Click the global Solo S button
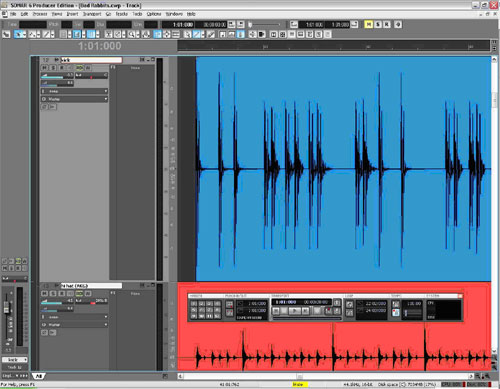 click(378, 24)
